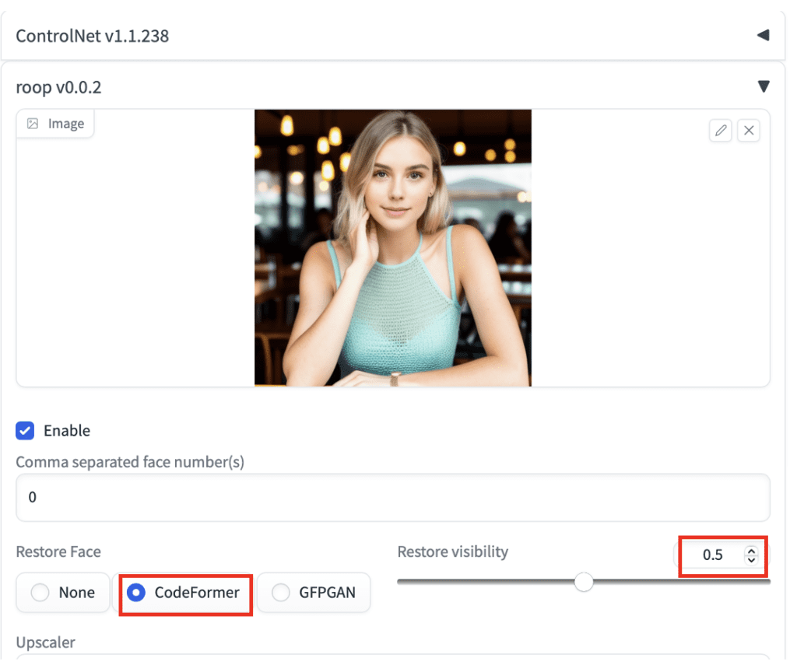Toggle the Enable checkbox

click(25, 430)
